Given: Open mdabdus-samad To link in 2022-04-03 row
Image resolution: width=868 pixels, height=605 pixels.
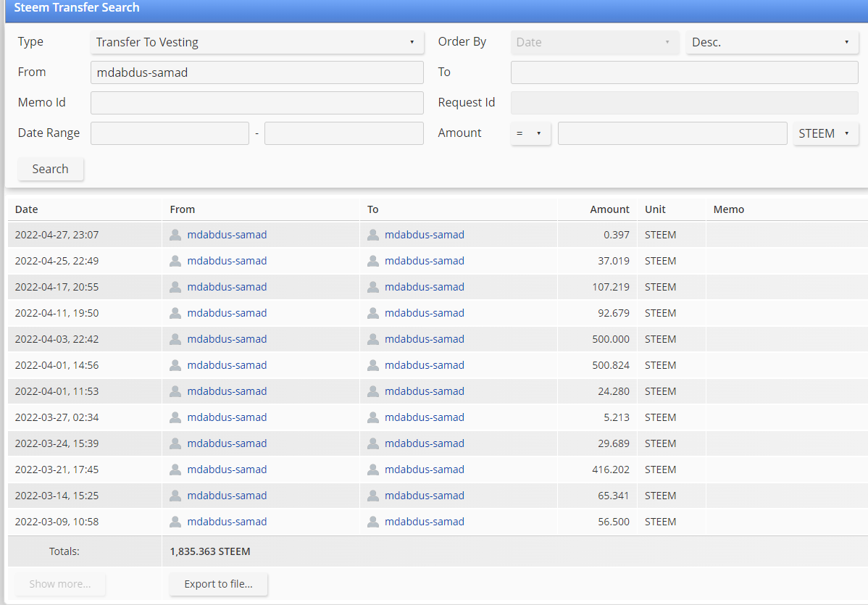Looking at the screenshot, I should [x=425, y=339].
